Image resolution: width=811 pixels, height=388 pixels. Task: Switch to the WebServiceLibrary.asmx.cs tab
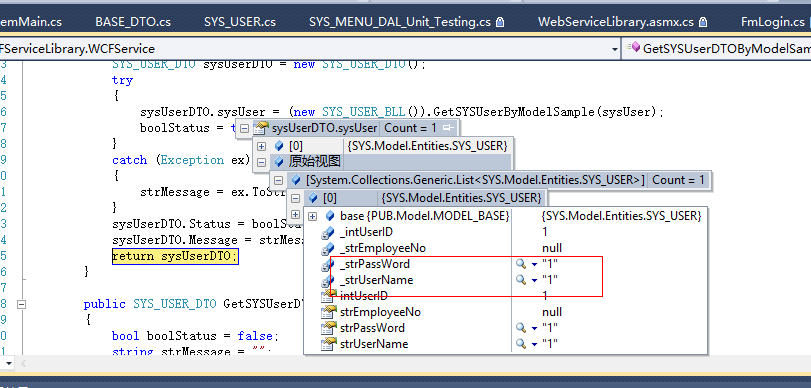click(x=615, y=22)
